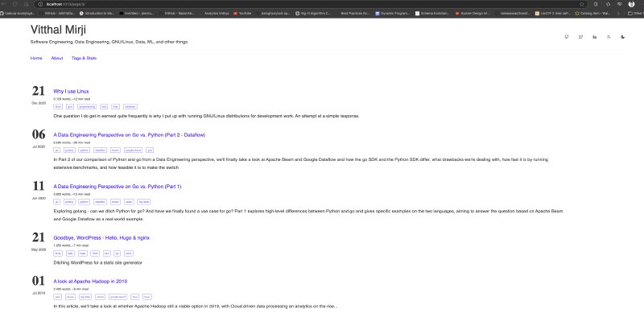The height and width of the screenshot is (317, 644).
Task: Click the YouTube bookmark
Action: tap(242, 13)
